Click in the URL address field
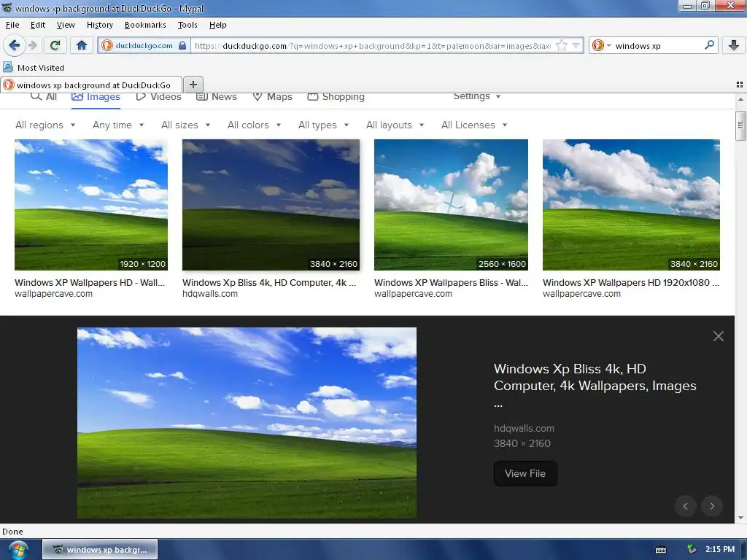This screenshot has width=747, height=560. pyautogui.click(x=373, y=46)
